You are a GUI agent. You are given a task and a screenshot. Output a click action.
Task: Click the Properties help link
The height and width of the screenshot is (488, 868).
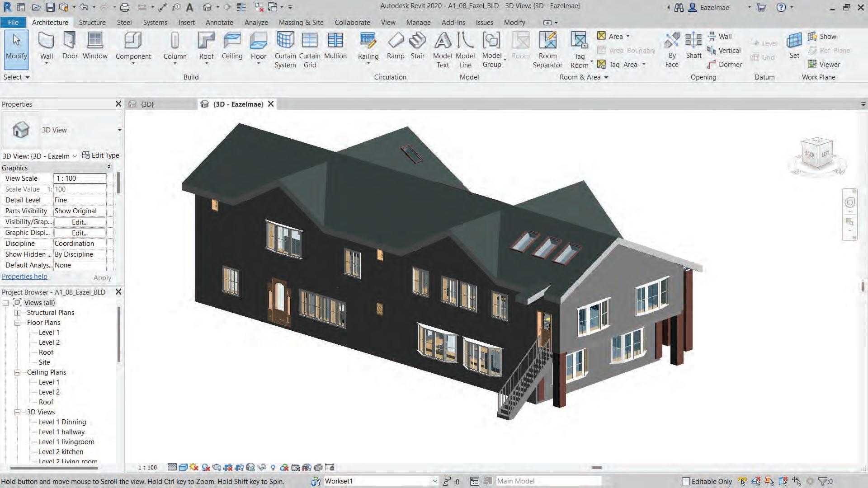coord(24,277)
